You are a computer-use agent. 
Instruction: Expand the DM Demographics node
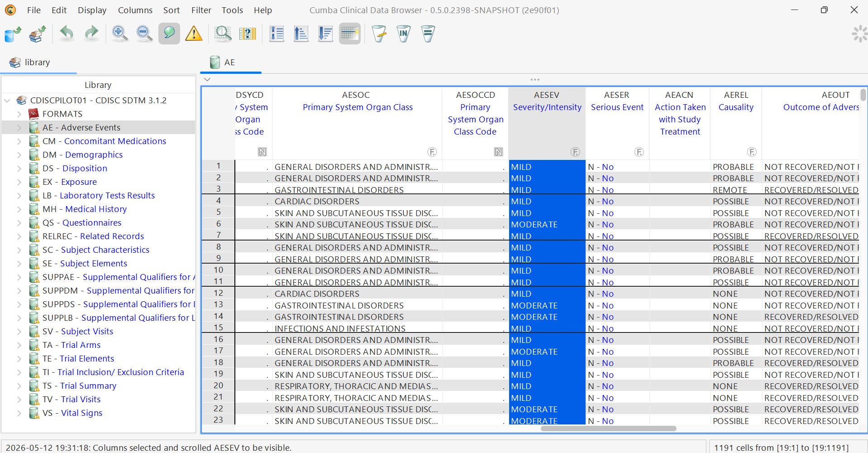click(19, 154)
